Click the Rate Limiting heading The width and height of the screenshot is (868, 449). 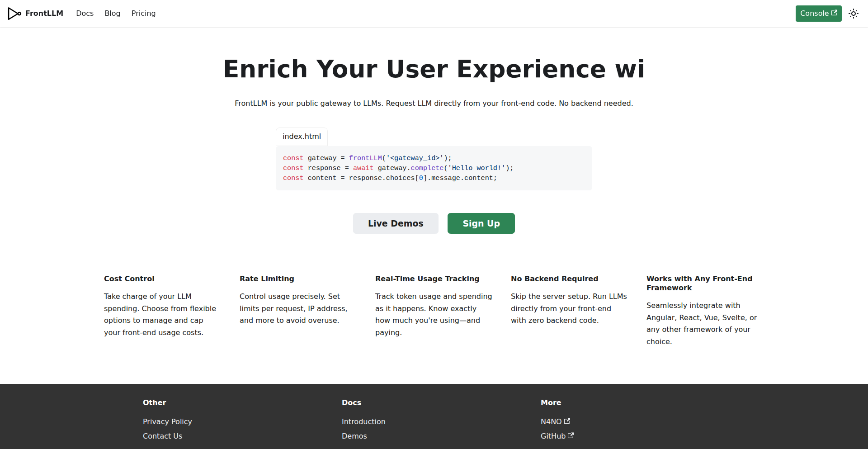(267, 279)
